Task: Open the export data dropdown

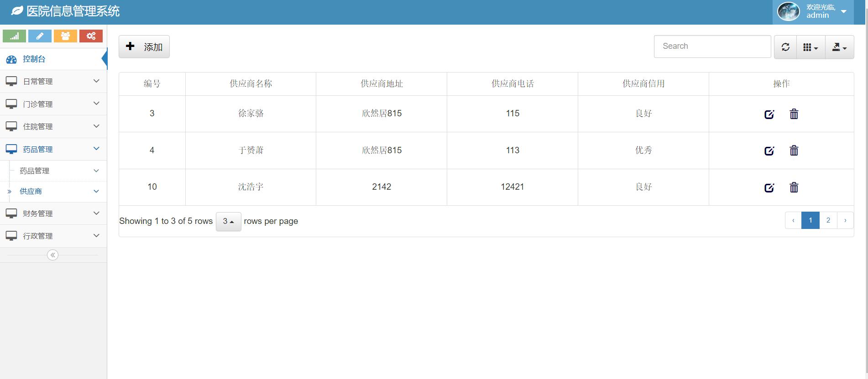Action: pyautogui.click(x=840, y=47)
